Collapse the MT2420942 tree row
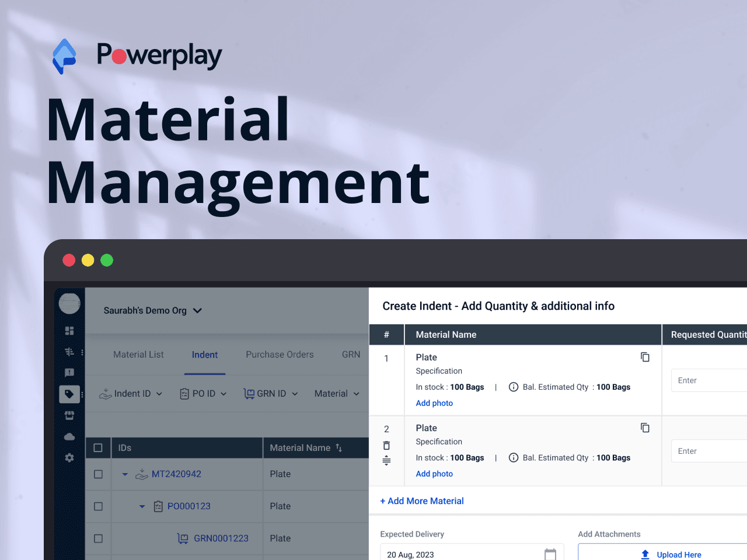This screenshot has width=747, height=560. pos(125,474)
